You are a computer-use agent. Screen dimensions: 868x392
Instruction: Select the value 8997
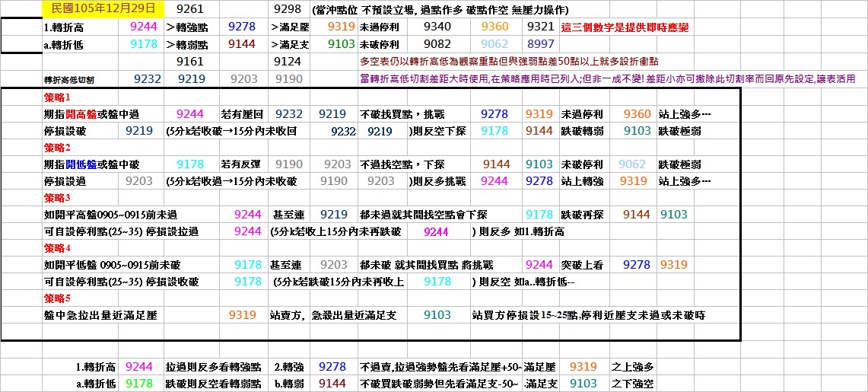click(x=540, y=44)
